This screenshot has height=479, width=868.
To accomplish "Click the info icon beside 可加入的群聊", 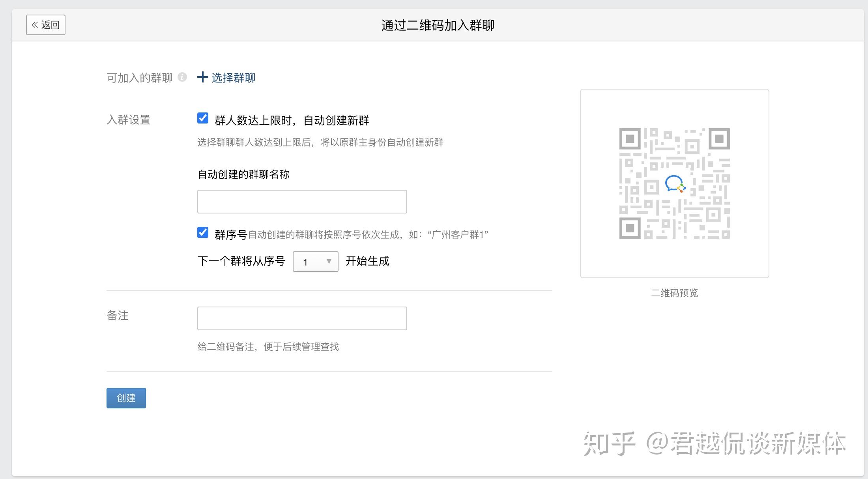I will [182, 77].
